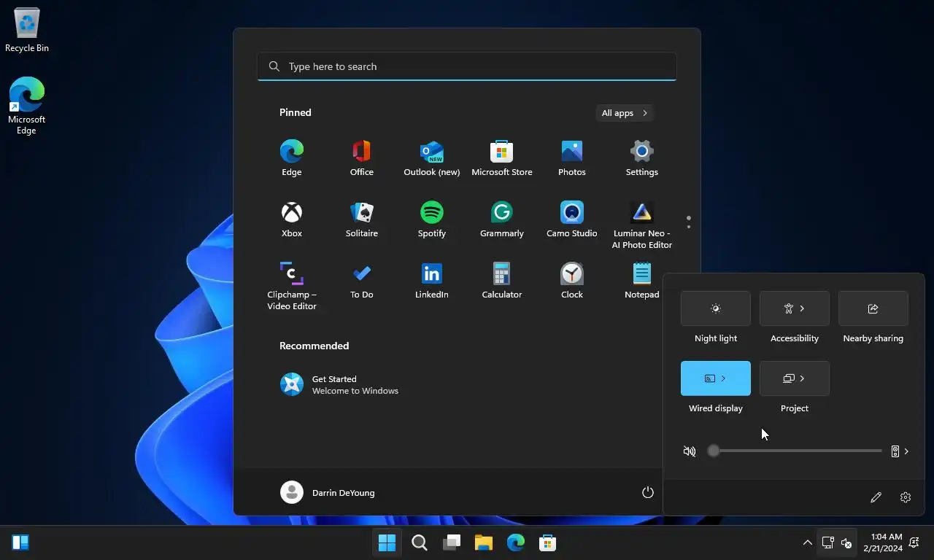Image resolution: width=934 pixels, height=560 pixels.
Task: Open Microsoft Store in the Pinned grid
Action: tap(501, 157)
